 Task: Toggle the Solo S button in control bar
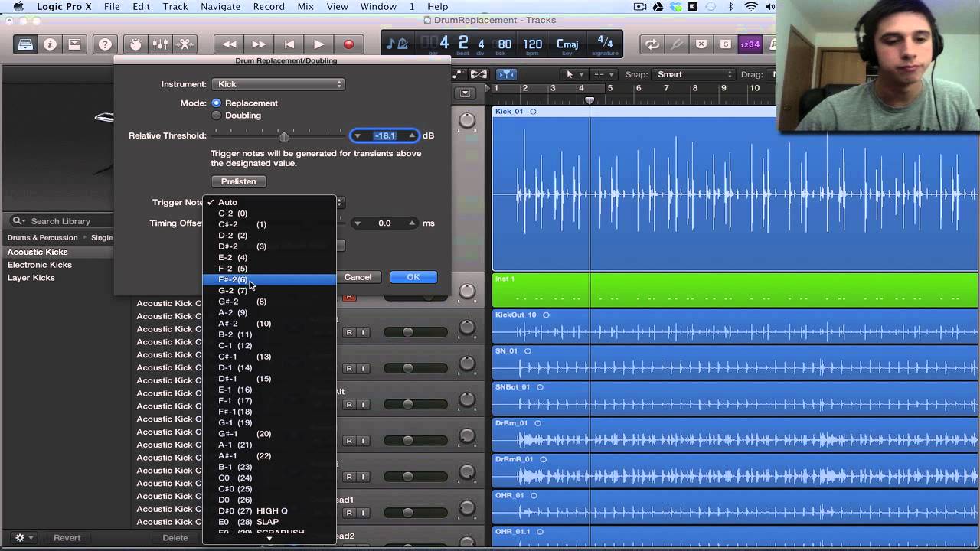(725, 44)
